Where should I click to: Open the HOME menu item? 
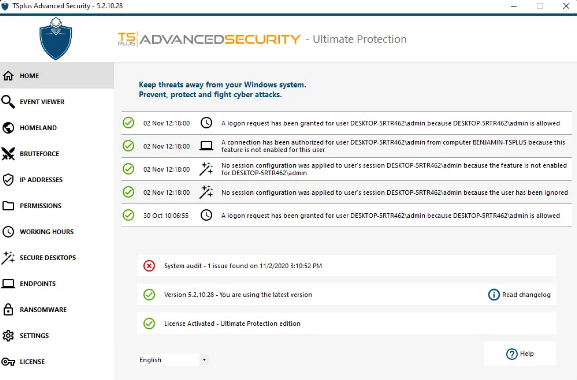tap(57, 75)
